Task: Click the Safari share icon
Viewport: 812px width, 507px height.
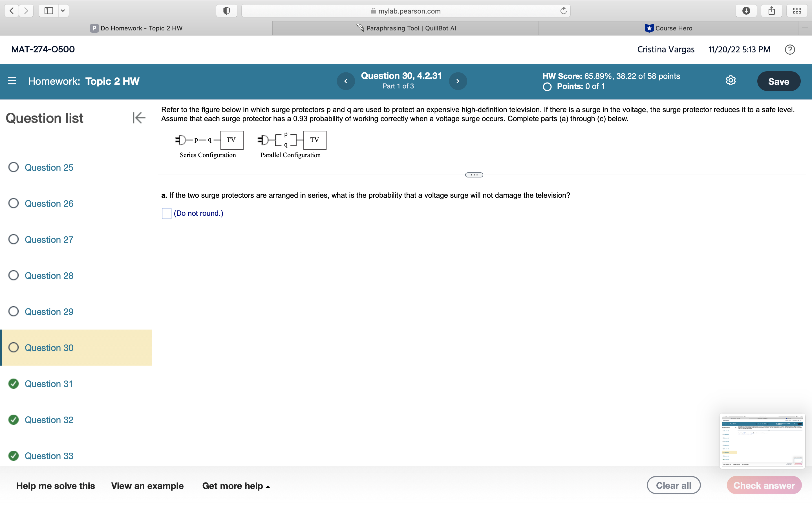Action: click(x=771, y=10)
